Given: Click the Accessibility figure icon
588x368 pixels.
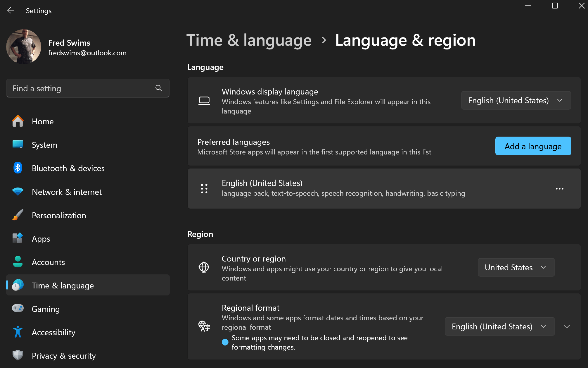Looking at the screenshot, I should (x=18, y=332).
